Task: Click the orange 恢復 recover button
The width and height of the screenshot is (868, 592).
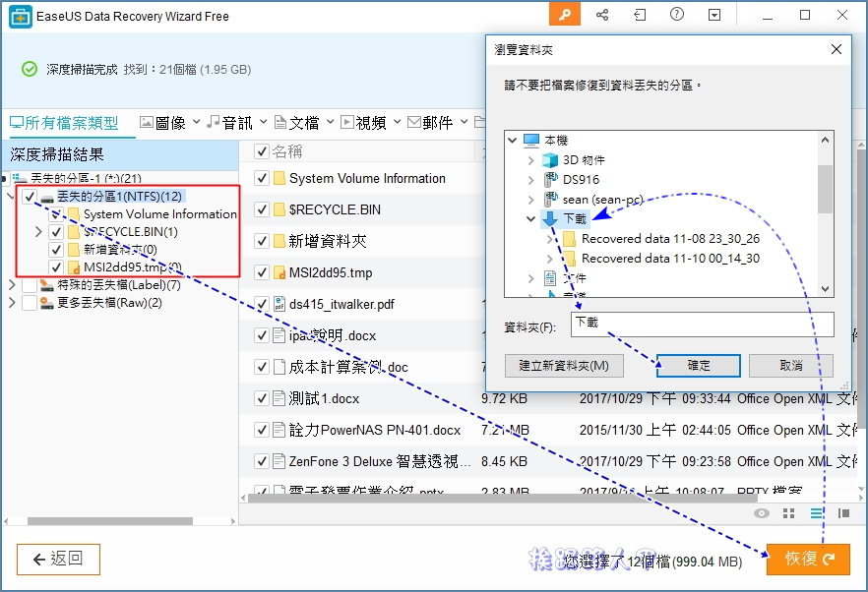Action: [x=808, y=559]
